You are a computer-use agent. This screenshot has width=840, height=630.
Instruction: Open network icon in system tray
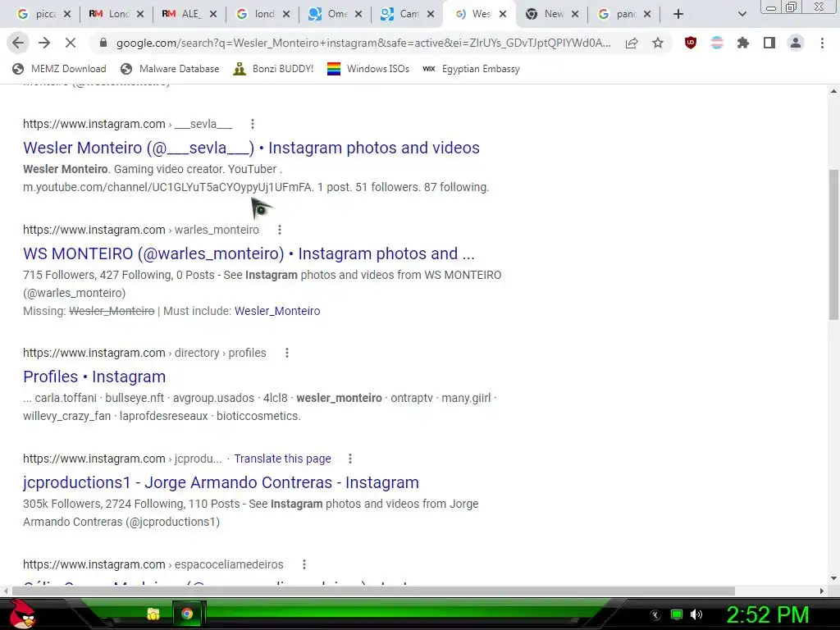click(x=677, y=614)
